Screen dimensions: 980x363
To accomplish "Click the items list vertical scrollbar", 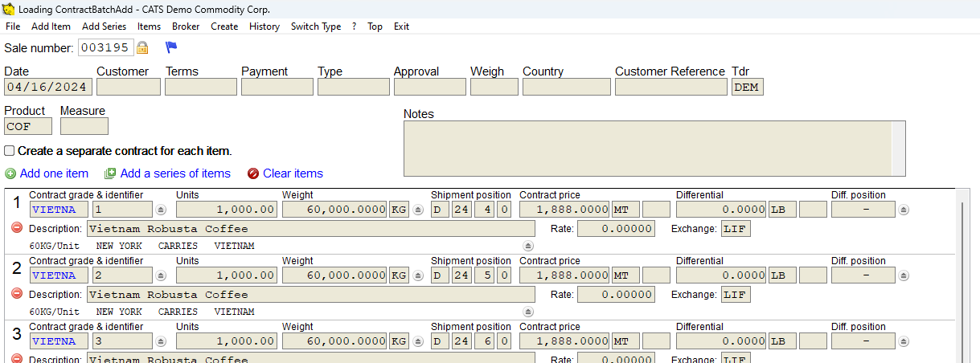I will tap(962, 277).
